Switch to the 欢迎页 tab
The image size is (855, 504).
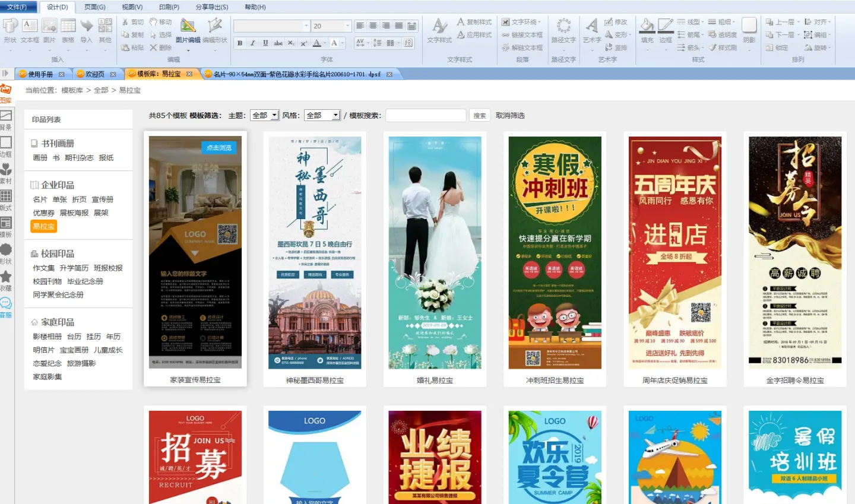(95, 74)
